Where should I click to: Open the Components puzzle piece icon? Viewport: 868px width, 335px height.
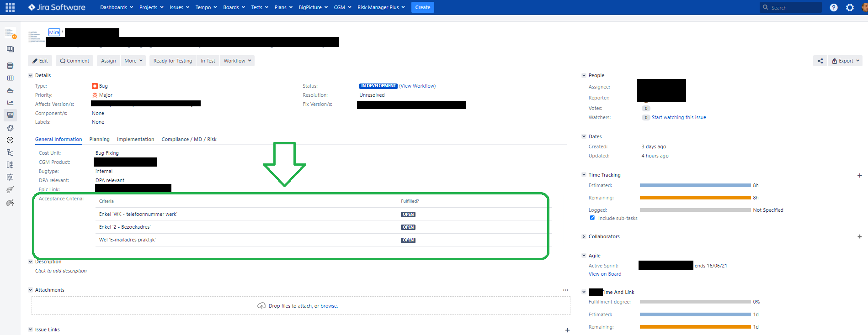tap(10, 128)
